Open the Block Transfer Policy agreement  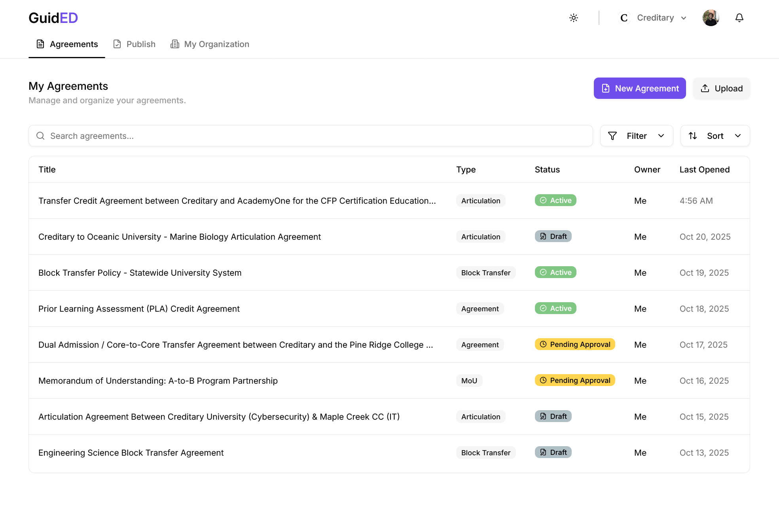[x=140, y=273]
